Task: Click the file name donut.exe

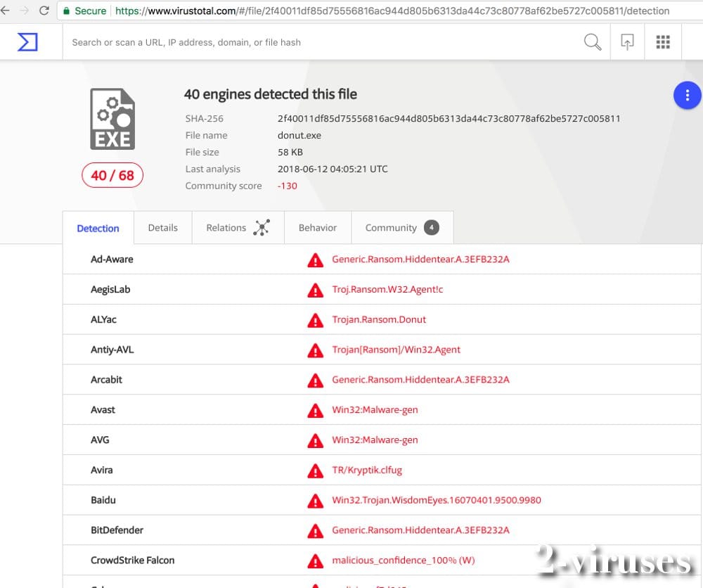Action: click(x=299, y=136)
